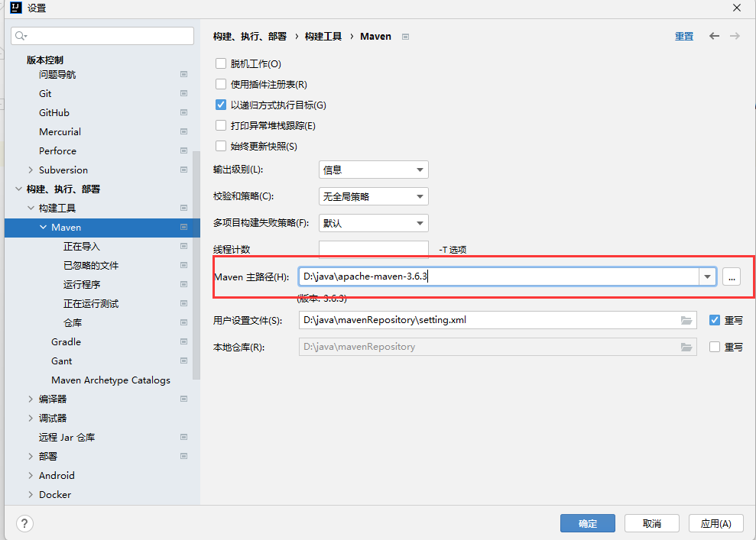
Task: Go forward using the right arrow icon
Action: (735, 36)
